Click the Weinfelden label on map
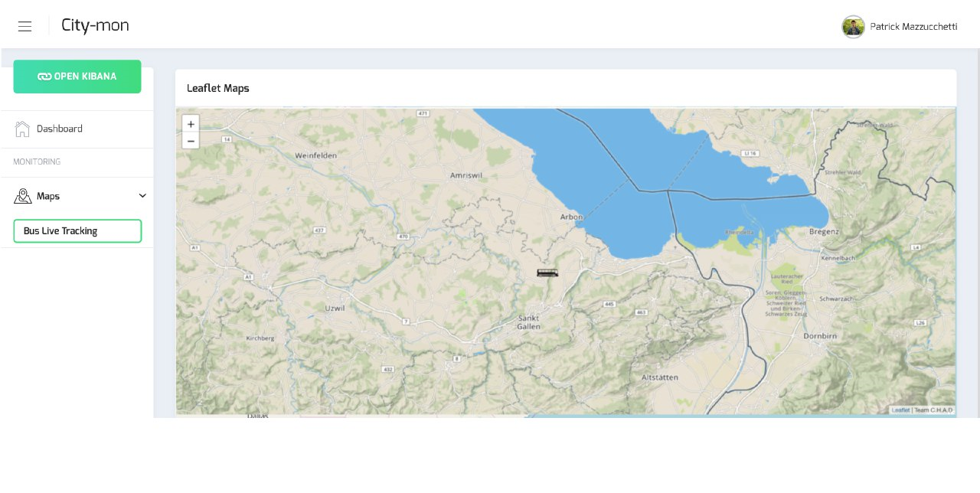The width and height of the screenshot is (980, 493). click(316, 155)
